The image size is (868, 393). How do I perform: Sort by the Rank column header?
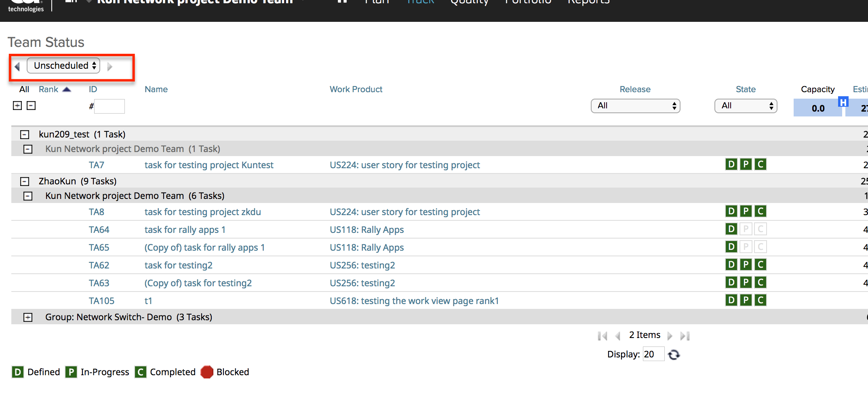48,89
